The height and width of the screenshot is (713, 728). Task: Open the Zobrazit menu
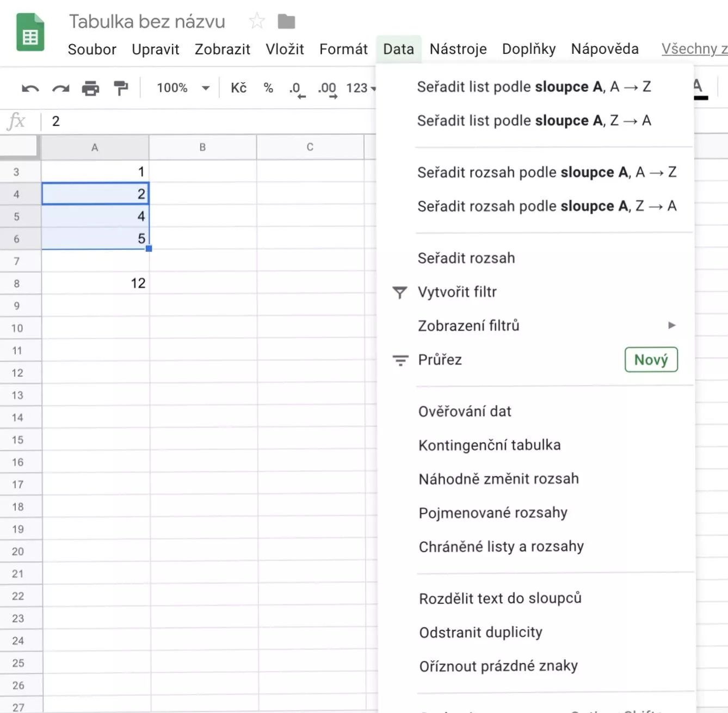point(223,49)
